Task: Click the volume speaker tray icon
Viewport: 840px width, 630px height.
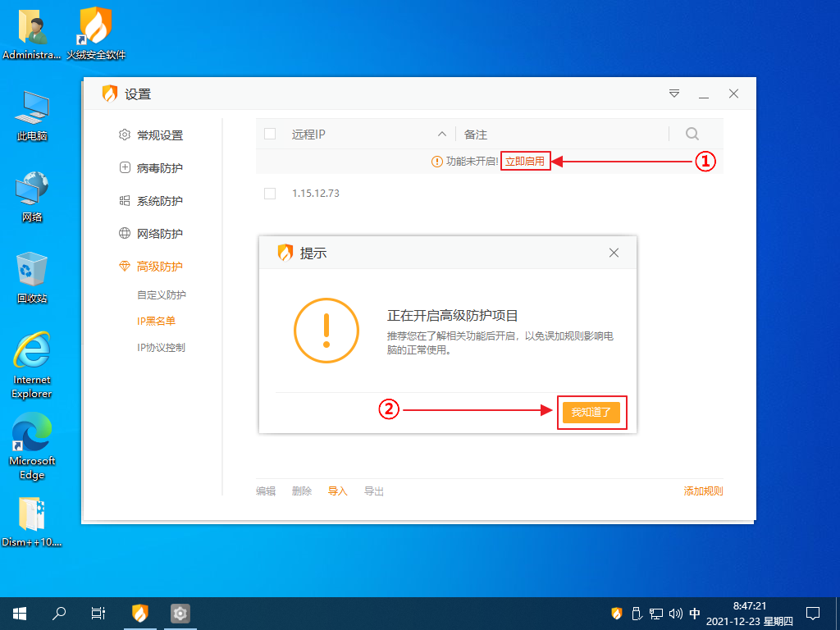Action: (x=676, y=614)
